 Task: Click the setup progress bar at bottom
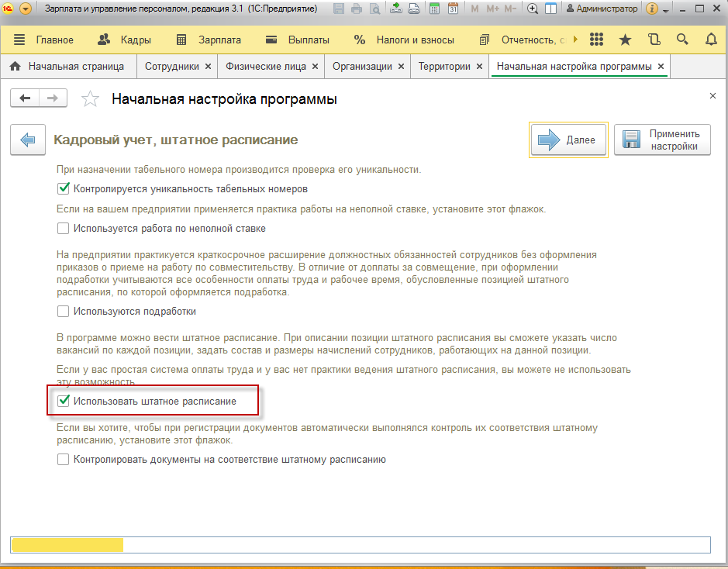tap(360, 545)
